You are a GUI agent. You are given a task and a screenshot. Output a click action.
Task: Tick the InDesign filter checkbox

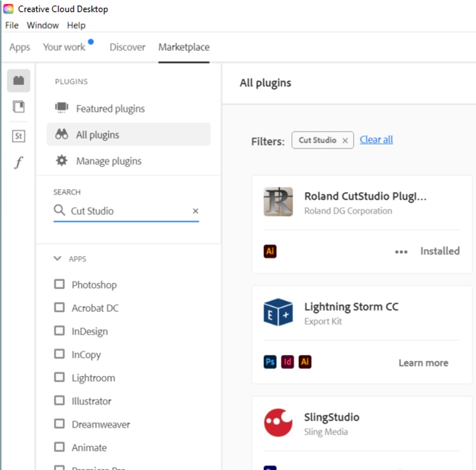point(59,331)
